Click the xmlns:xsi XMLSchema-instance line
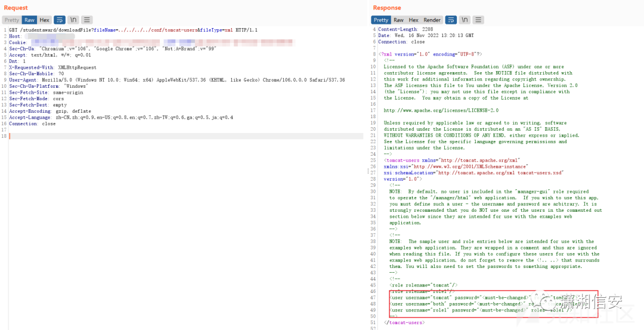The height and width of the screenshot is (330, 644). (456, 166)
